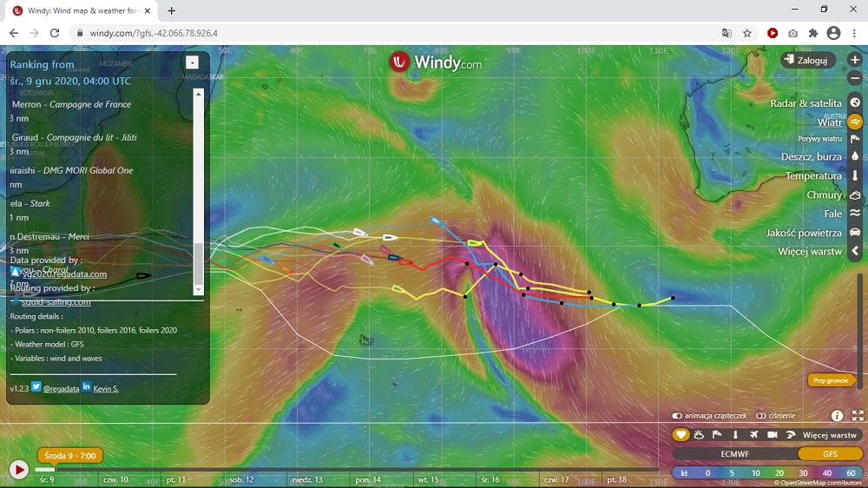Switch weather model to GFS
This screenshot has width=868, height=488.
(x=830, y=453)
